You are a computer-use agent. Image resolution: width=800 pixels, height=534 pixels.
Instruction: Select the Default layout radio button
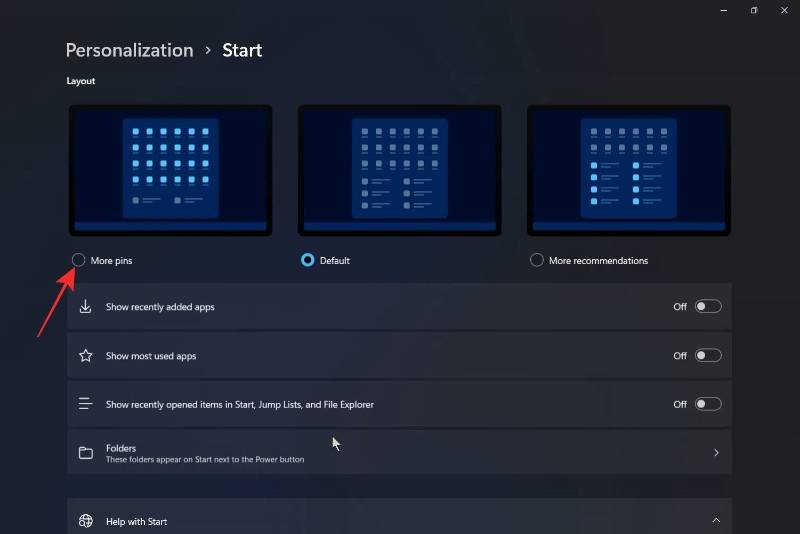coord(308,260)
